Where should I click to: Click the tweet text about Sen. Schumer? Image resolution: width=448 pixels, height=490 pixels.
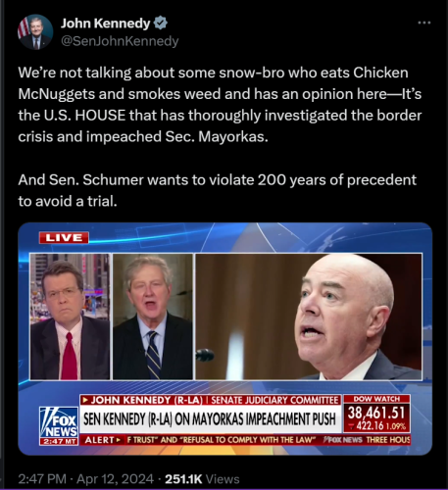pyautogui.click(x=217, y=190)
